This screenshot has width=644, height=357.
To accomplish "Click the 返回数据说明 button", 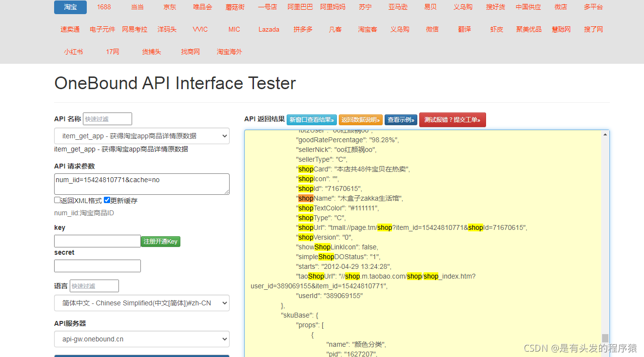I will (361, 120).
